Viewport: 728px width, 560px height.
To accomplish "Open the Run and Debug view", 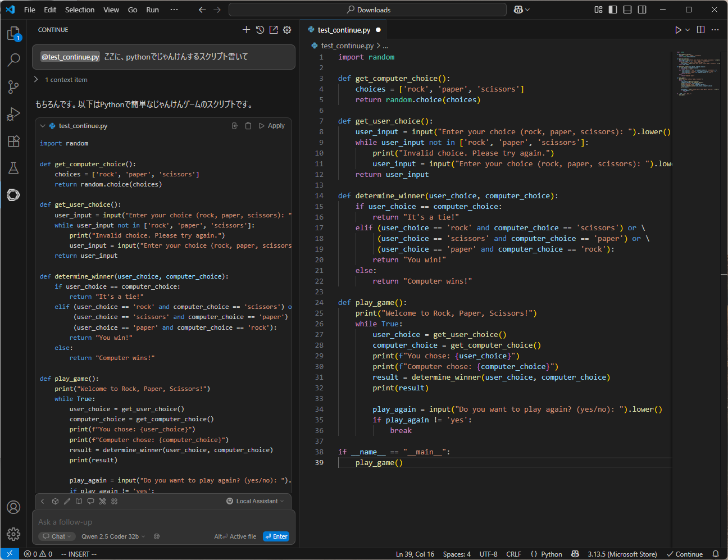I will point(13,114).
